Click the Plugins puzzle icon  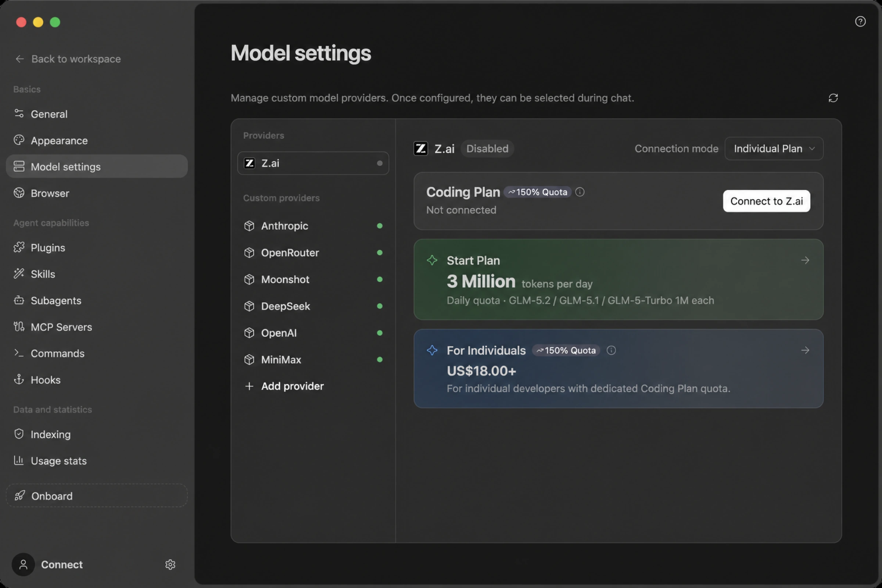[19, 247]
